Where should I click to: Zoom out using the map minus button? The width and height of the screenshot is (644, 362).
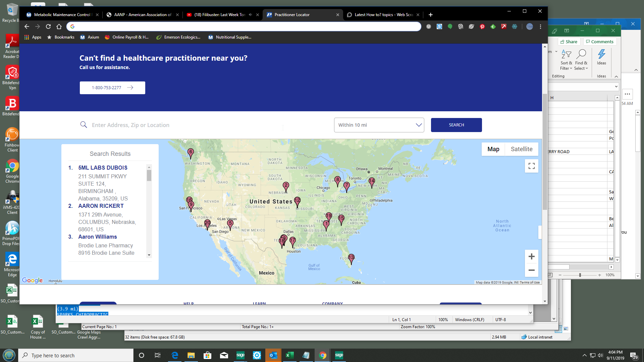531,270
